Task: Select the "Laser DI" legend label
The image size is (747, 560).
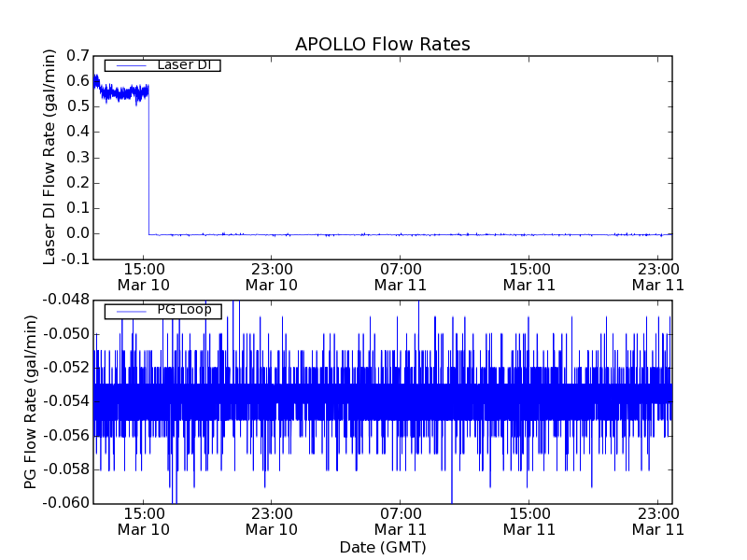Action: 183,64
